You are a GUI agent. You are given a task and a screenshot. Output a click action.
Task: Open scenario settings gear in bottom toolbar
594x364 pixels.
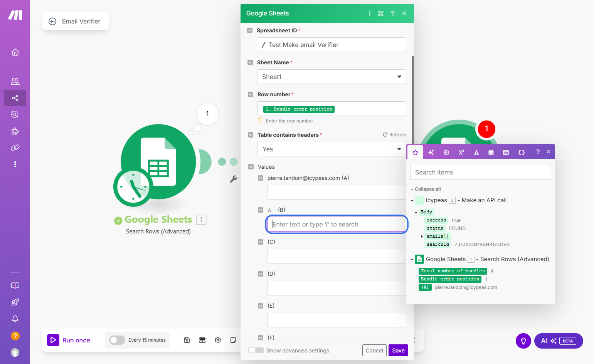[x=218, y=340]
